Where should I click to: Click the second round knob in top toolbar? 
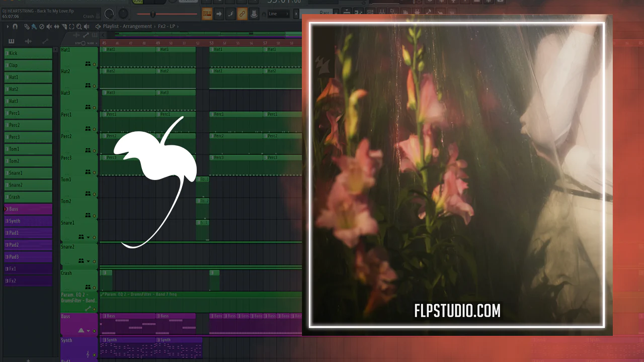122,14
